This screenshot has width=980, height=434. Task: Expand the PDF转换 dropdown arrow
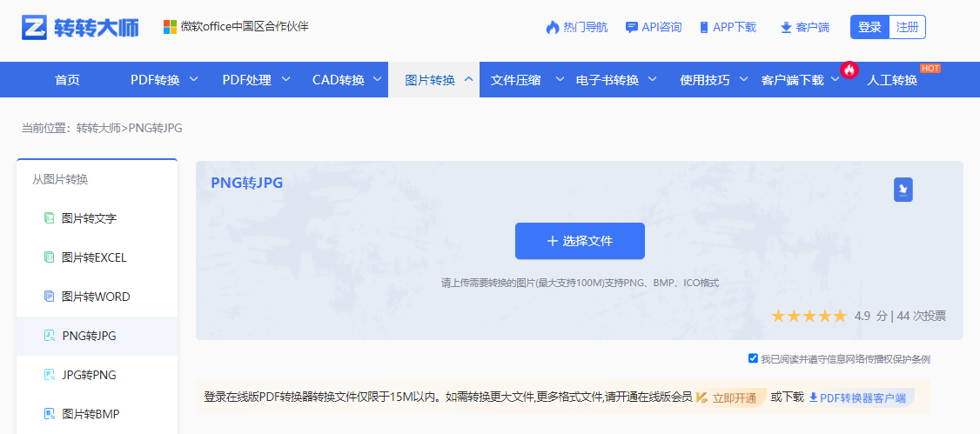point(193,80)
